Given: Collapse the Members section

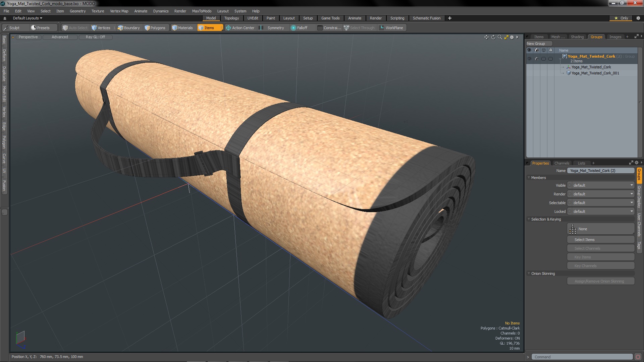Looking at the screenshot, I should pos(529,178).
